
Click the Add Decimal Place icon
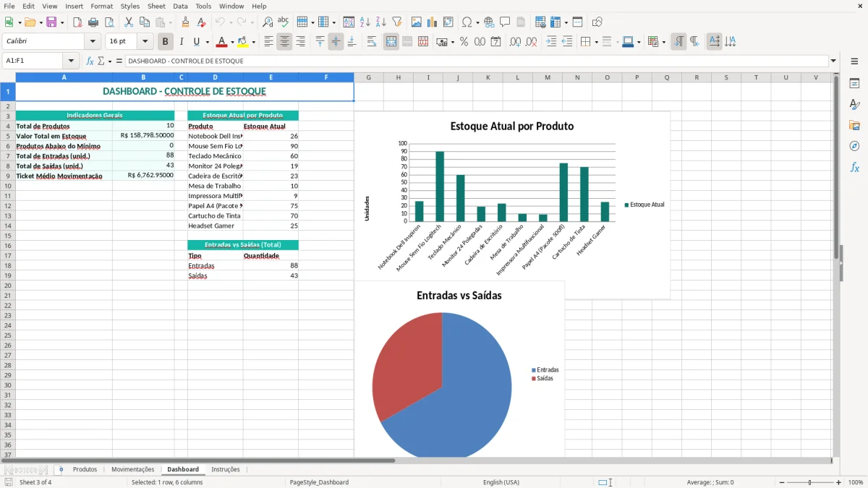(515, 42)
